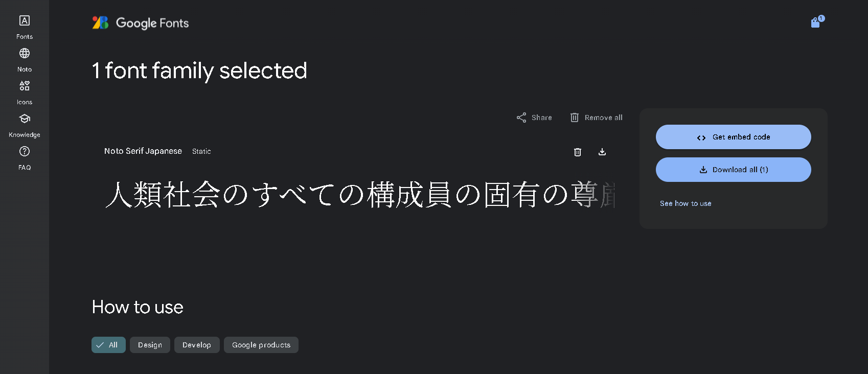The width and height of the screenshot is (868, 374).
Task: Select the Design filter chip
Action: coord(150,345)
